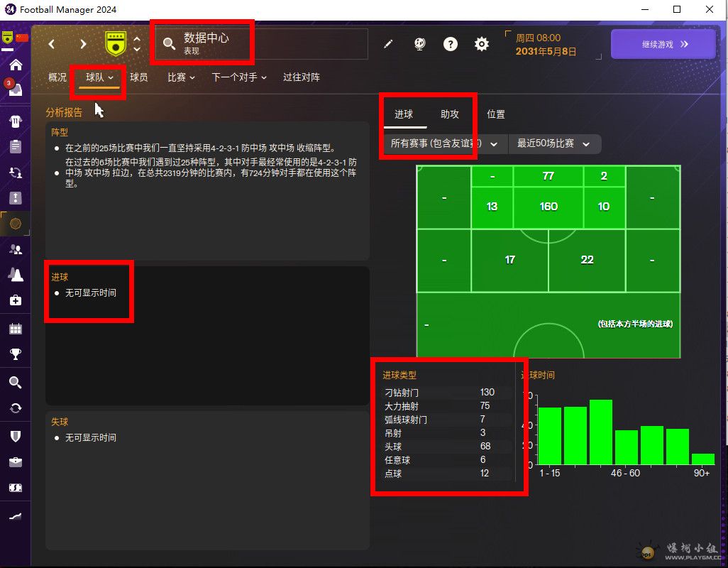The width and height of the screenshot is (728, 568).
Task: Go to the Home screen icon
Action: pyautogui.click(x=16, y=65)
